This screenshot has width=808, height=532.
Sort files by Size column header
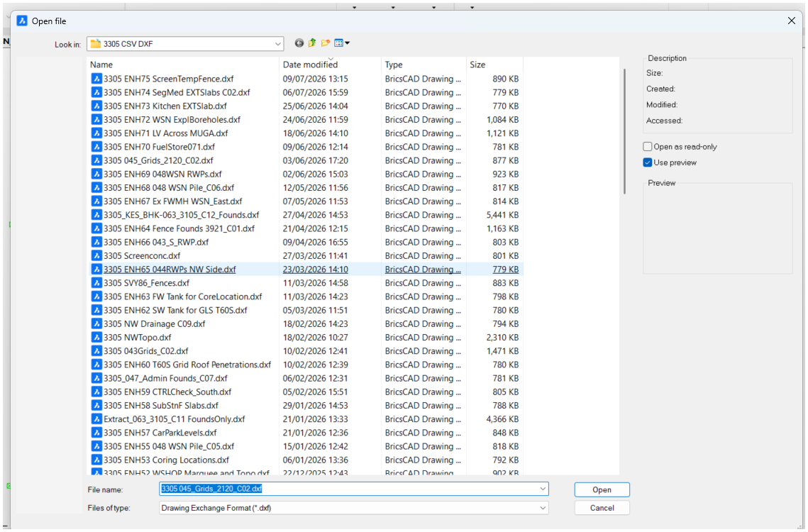pos(494,65)
